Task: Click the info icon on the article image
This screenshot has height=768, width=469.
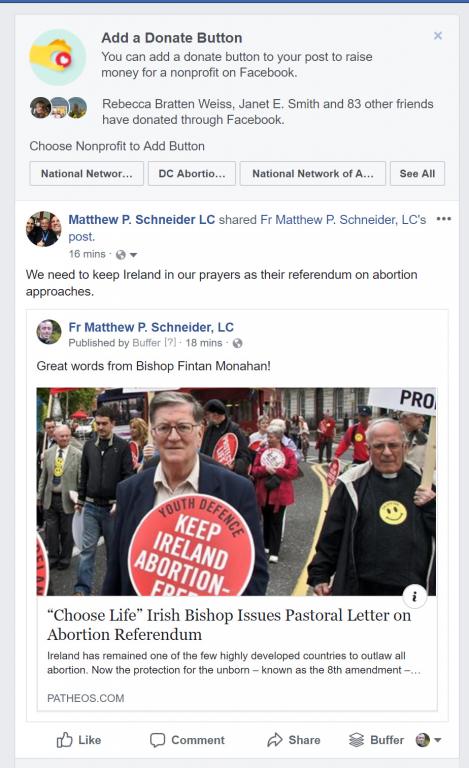Action: 415,596
